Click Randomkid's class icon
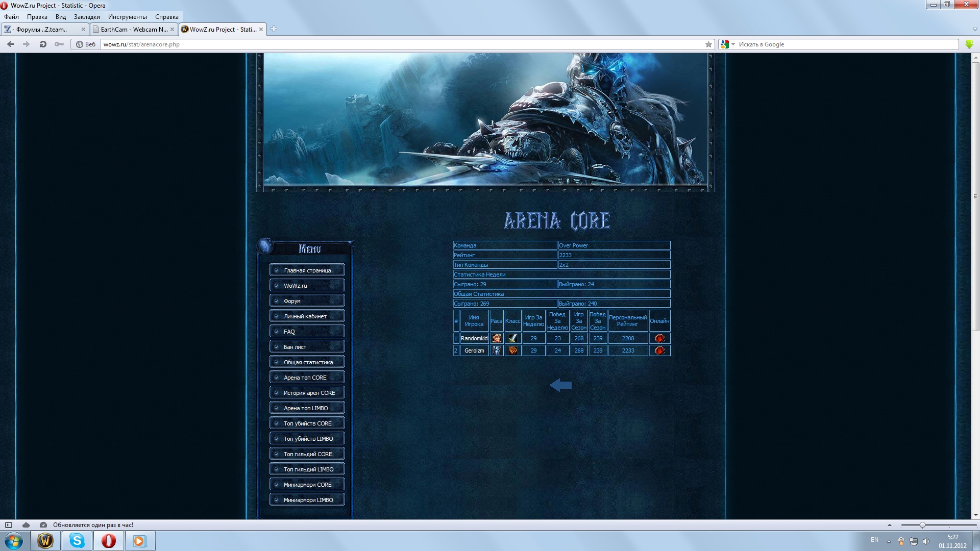980x551 pixels. coord(512,338)
